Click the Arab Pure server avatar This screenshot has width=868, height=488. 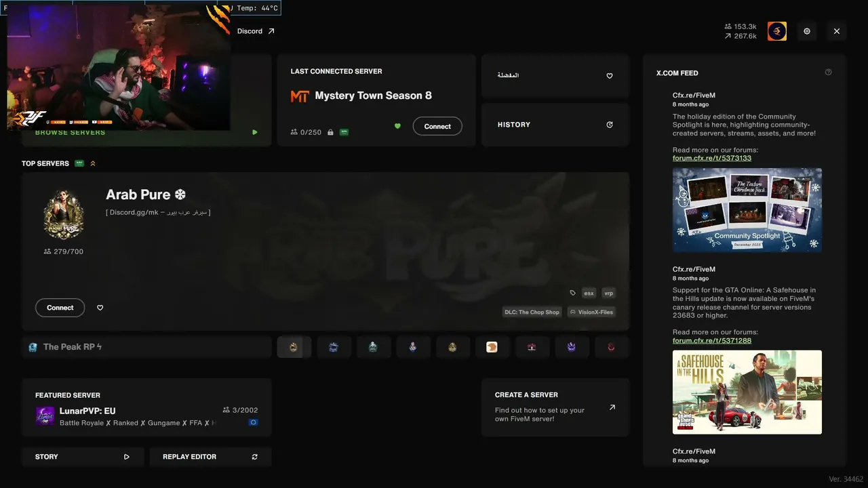pyautogui.click(x=64, y=214)
